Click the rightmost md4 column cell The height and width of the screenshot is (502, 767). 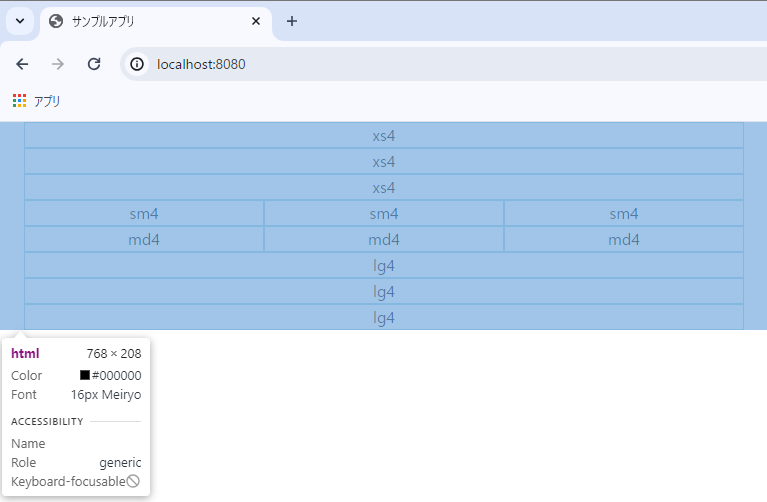pos(624,240)
